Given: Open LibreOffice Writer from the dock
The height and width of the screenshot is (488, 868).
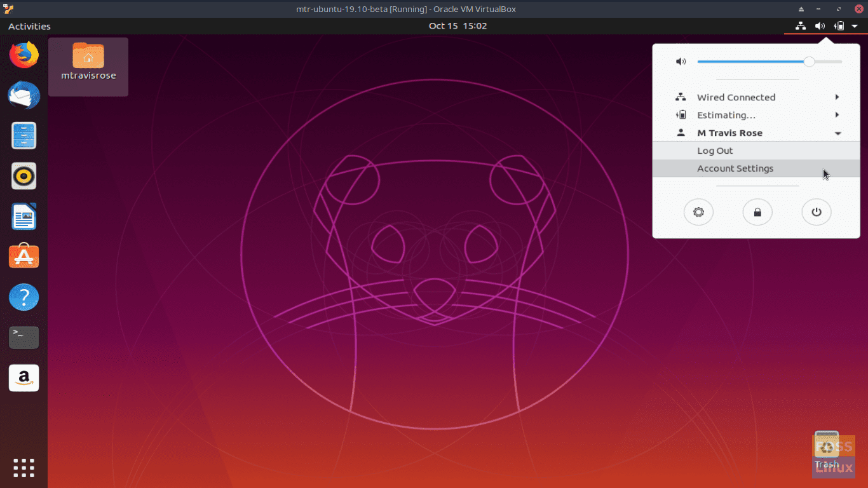Looking at the screenshot, I should [24, 217].
